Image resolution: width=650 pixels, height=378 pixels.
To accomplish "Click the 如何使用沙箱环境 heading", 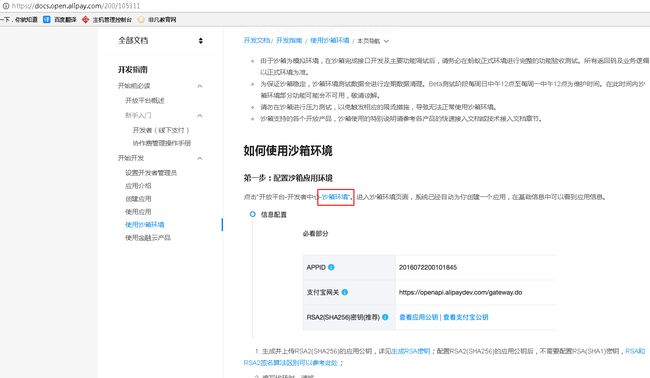I will [x=288, y=150].
